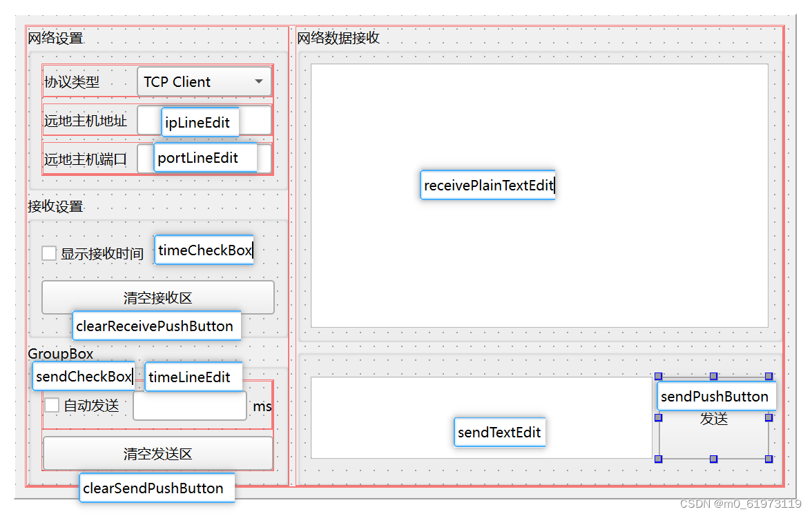The height and width of the screenshot is (516, 812).
Task: Enable the 显示接收时间 checkbox
Action: pos(49,254)
